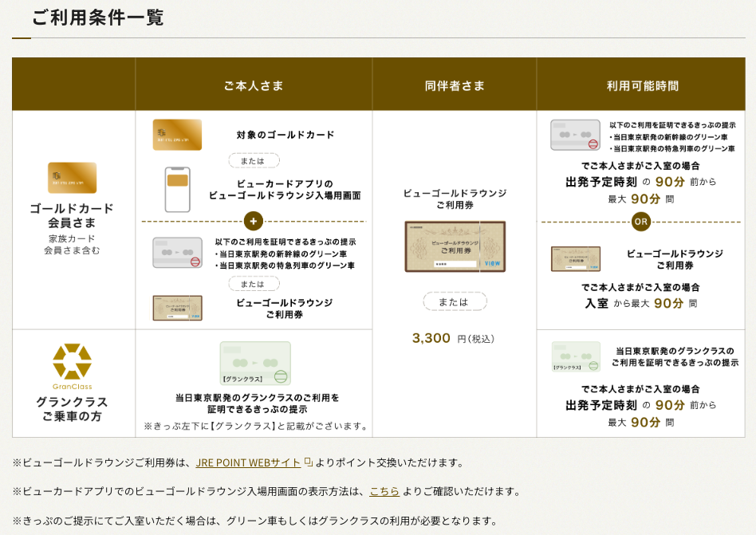Click the external link icon after JRE POINT WEBサイト
The image size is (756, 535).
(x=309, y=462)
